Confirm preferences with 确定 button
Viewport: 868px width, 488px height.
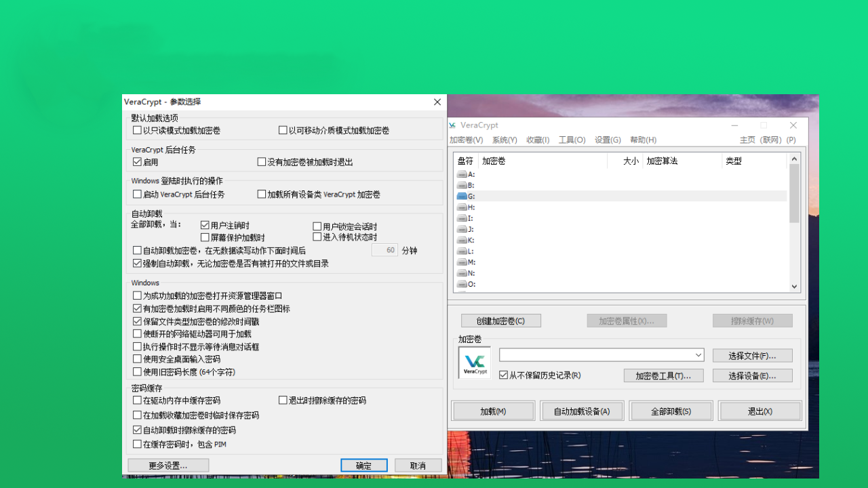pyautogui.click(x=364, y=466)
